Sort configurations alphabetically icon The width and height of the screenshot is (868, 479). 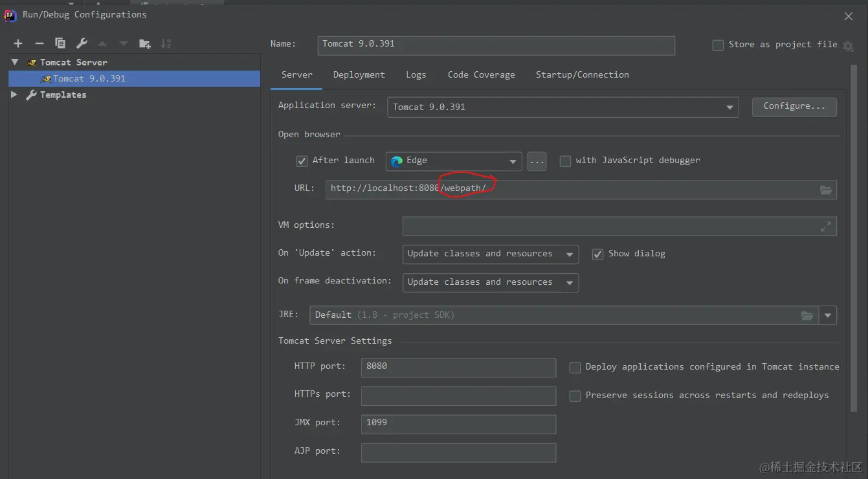166,43
